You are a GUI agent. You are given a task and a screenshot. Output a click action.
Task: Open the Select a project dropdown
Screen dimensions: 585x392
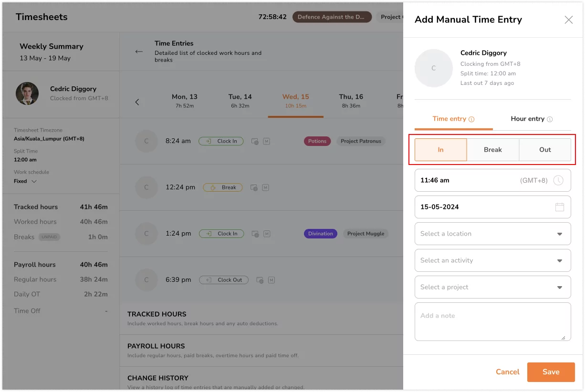493,287
